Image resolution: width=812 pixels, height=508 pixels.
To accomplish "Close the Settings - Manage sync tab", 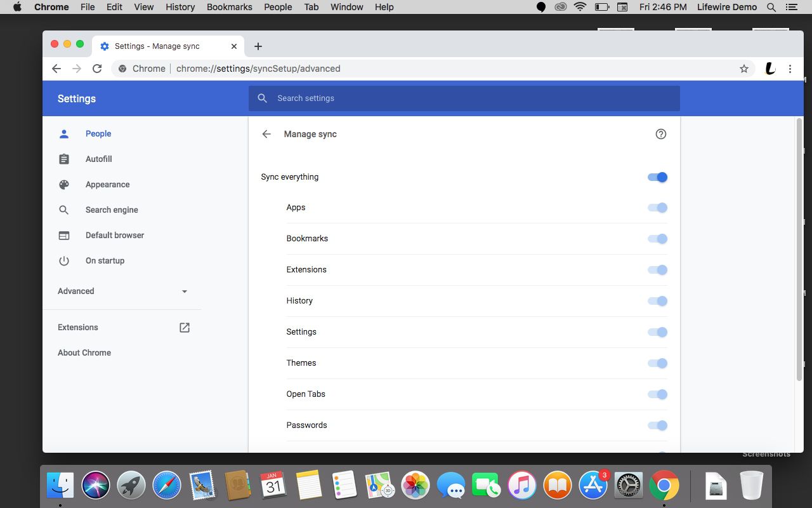I will 234,46.
